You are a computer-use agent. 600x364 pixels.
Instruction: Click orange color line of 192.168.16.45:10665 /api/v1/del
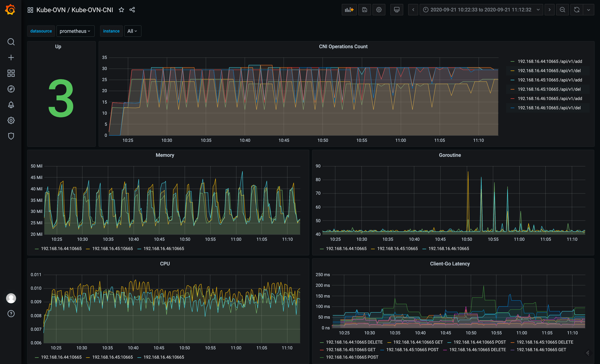pos(512,89)
